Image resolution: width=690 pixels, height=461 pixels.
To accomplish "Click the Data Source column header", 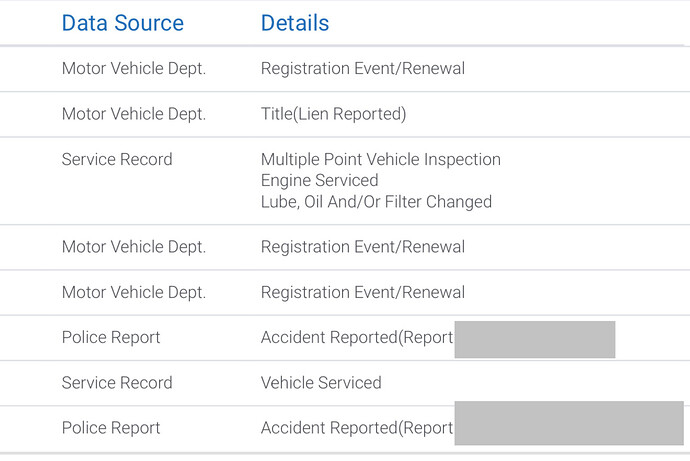I will click(122, 23).
